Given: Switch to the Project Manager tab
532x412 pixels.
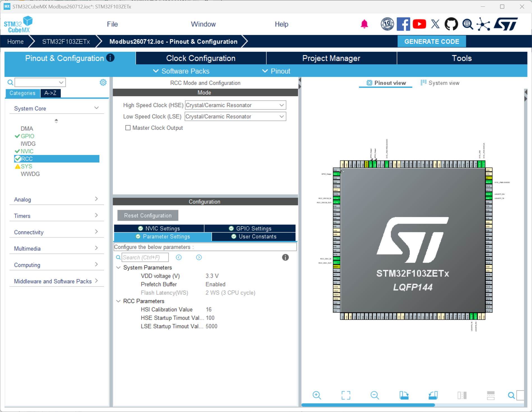Looking at the screenshot, I should 331,58.
